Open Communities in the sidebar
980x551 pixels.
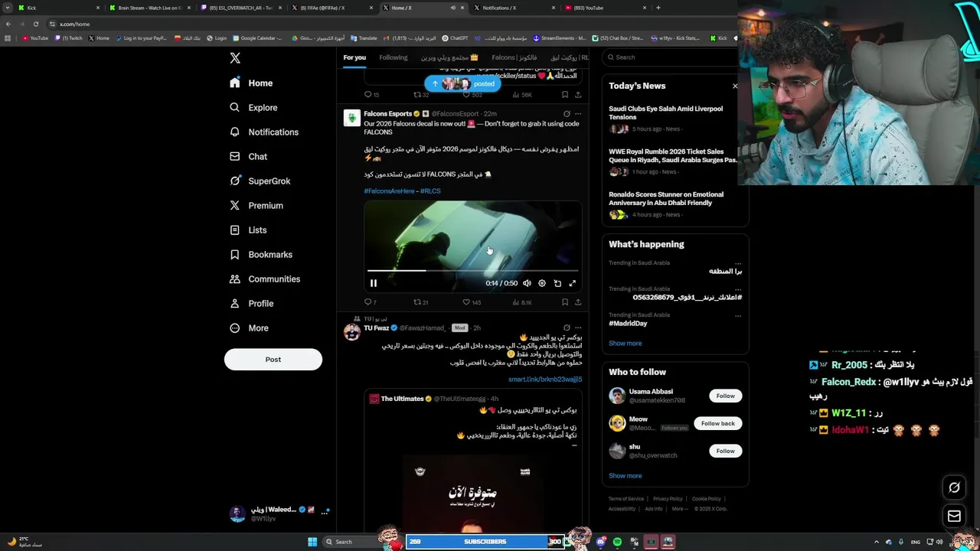click(x=265, y=279)
